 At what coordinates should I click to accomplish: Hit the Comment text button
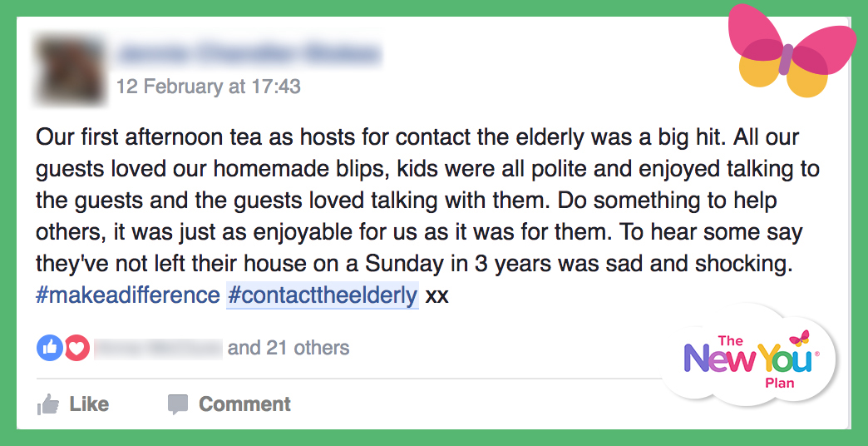(x=244, y=404)
